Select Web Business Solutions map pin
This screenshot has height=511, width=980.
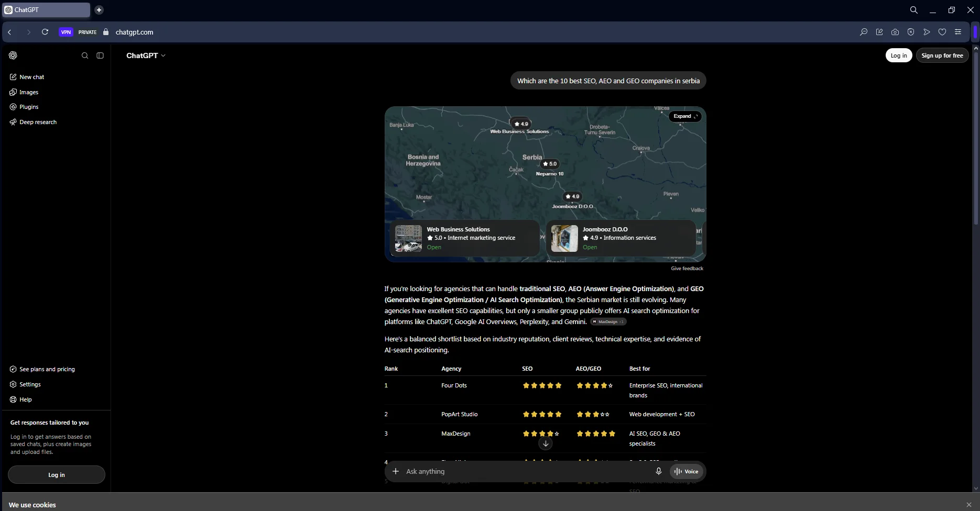(x=520, y=124)
